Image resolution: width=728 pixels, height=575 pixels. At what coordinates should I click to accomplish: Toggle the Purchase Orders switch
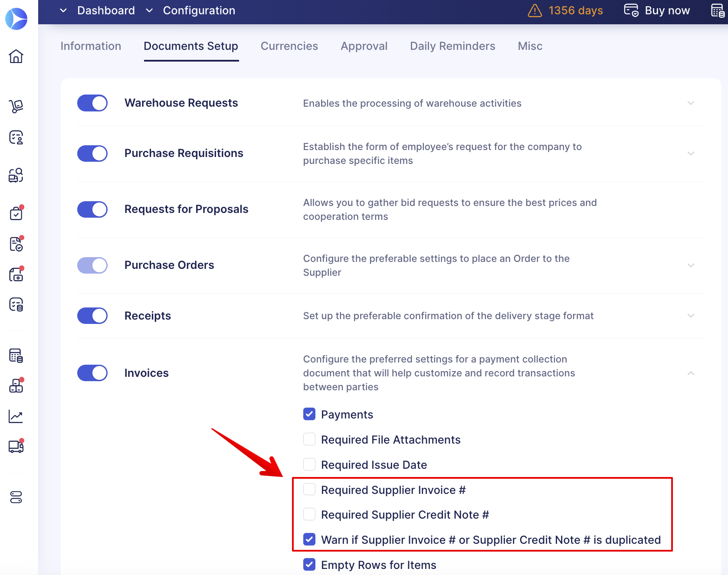pos(92,265)
